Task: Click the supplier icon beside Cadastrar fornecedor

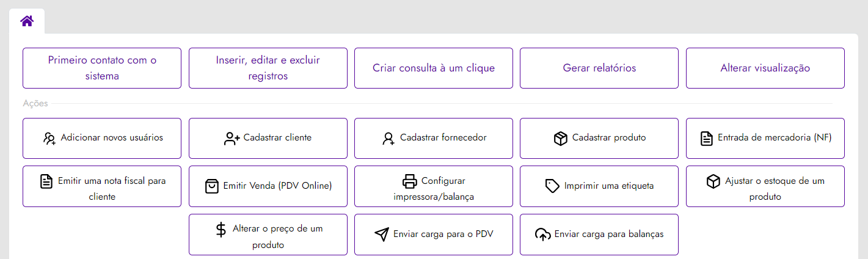Action: (388, 138)
